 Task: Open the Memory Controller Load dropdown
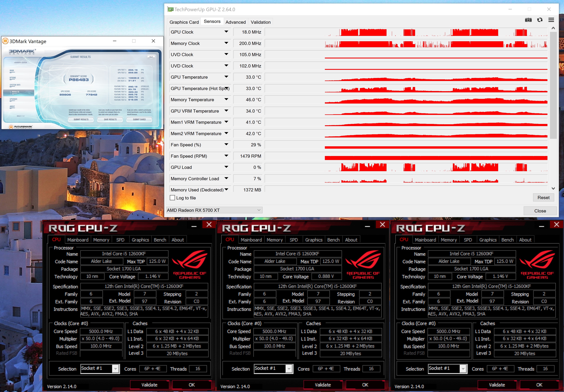226,178
